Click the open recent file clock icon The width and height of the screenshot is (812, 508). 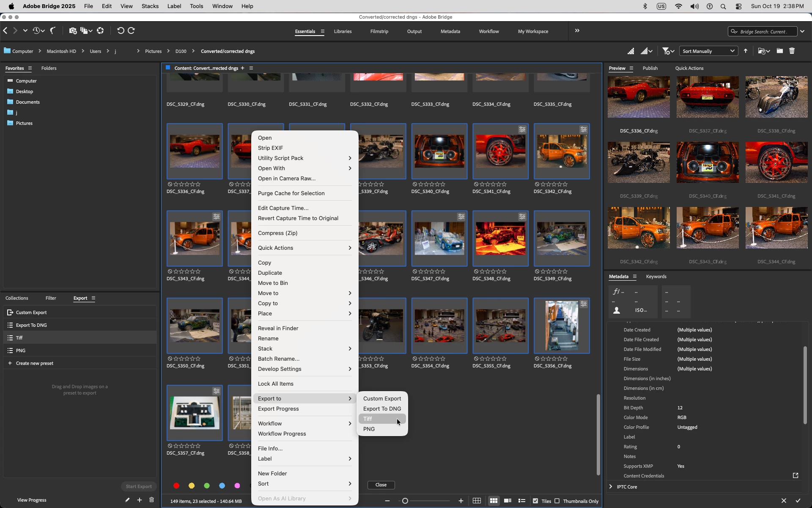pyautogui.click(x=36, y=31)
